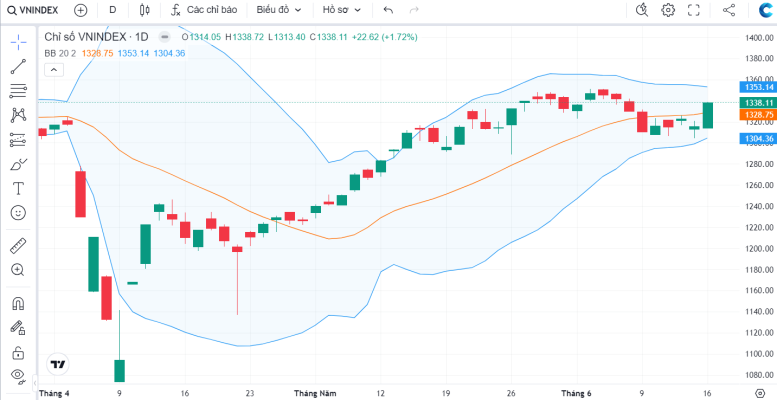Screen dimensions: 777x400
Task: Select the brush drawing tool
Action: point(18,164)
